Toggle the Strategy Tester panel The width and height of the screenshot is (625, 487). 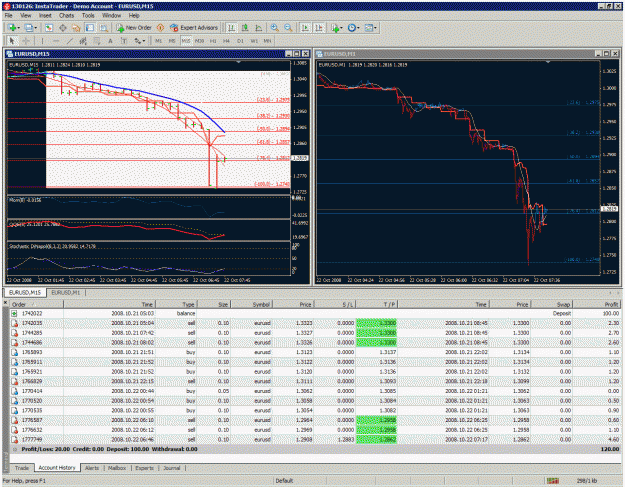pyautogui.click(x=104, y=27)
